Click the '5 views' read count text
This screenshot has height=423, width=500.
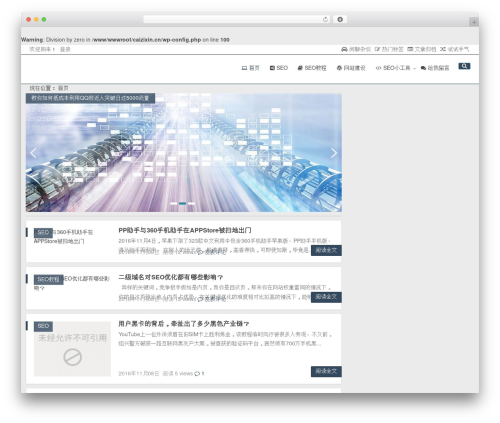184,374
